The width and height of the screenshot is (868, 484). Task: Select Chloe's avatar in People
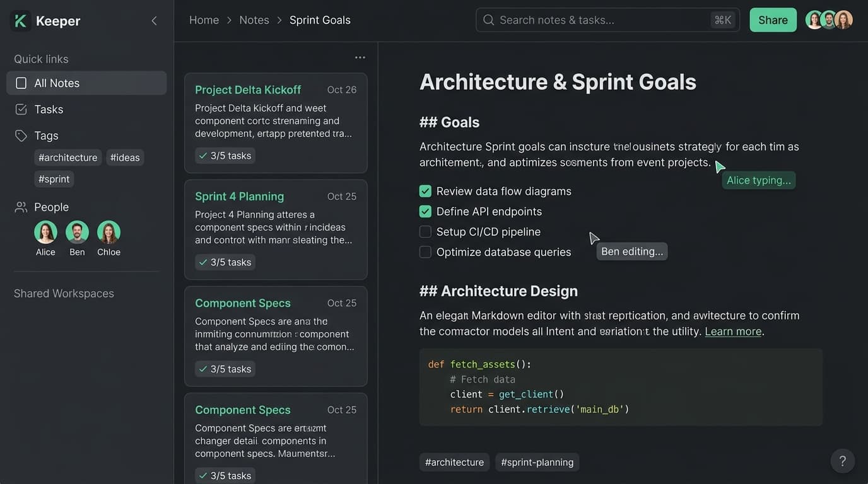point(108,232)
